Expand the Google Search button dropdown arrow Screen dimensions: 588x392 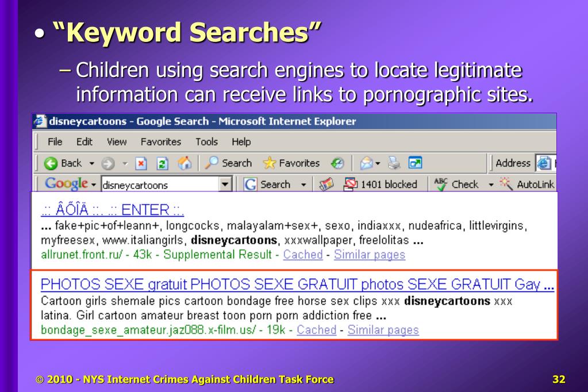click(x=303, y=185)
